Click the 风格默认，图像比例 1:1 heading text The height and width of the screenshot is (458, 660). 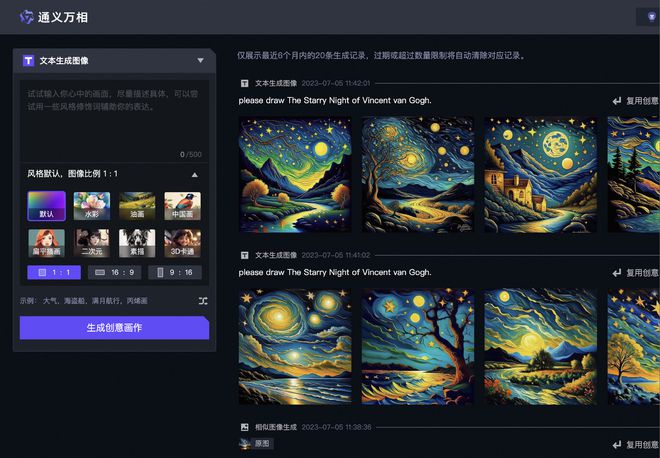click(72, 173)
